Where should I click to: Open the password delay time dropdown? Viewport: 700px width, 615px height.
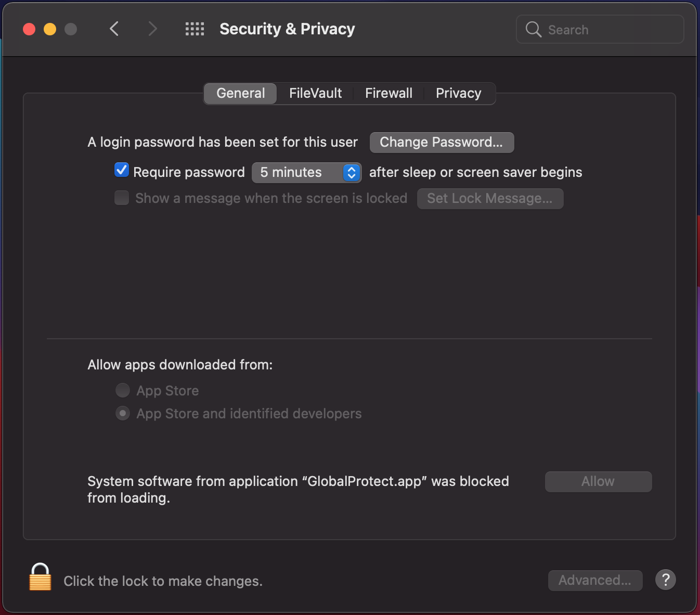(x=306, y=172)
